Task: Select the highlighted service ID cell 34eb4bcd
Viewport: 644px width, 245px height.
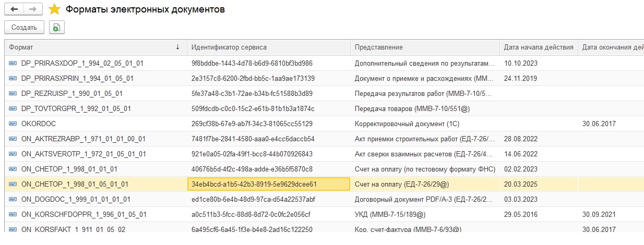Action: pyautogui.click(x=254, y=184)
